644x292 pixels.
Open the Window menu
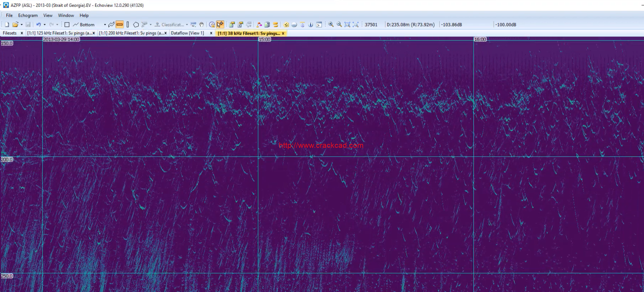[x=66, y=15]
